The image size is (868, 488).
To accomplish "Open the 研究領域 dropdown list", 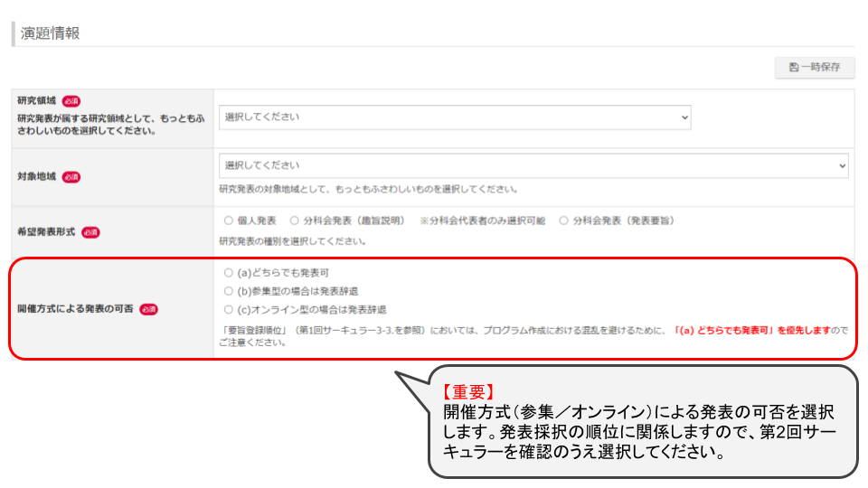I will [455, 117].
